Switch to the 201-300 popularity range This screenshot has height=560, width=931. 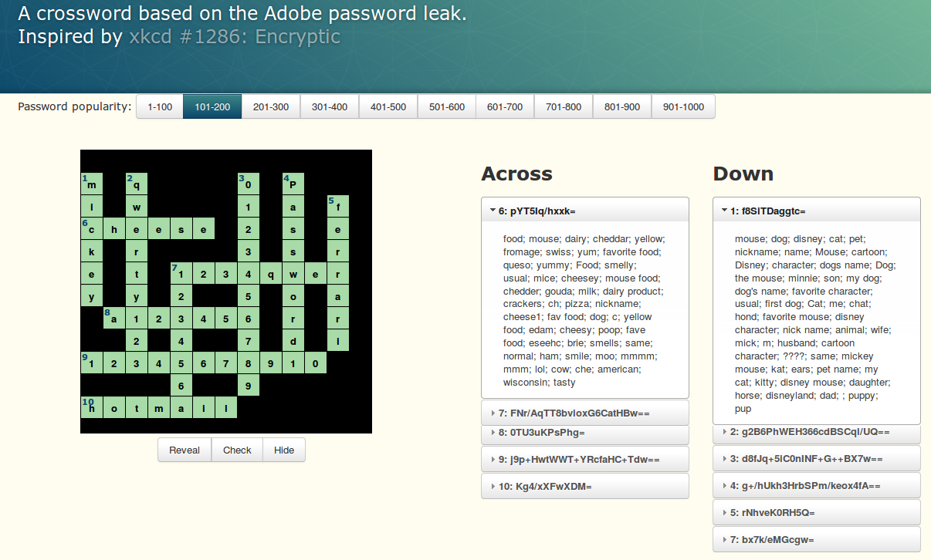pyautogui.click(x=271, y=107)
